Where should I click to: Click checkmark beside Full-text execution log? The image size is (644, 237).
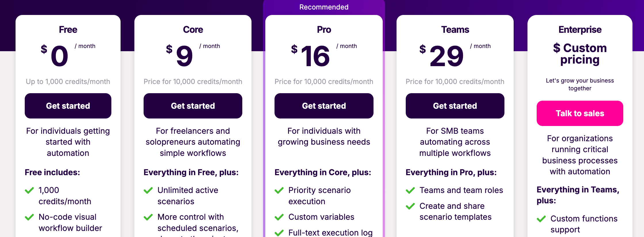pyautogui.click(x=279, y=233)
